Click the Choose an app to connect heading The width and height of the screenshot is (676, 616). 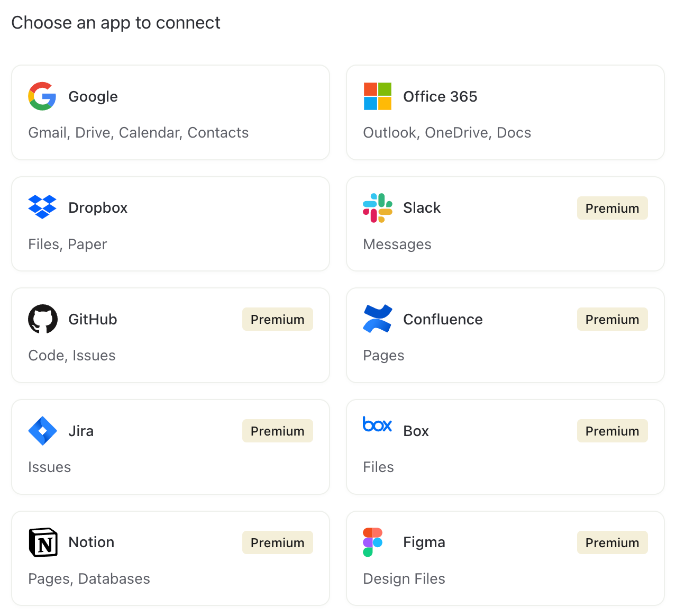point(116,22)
